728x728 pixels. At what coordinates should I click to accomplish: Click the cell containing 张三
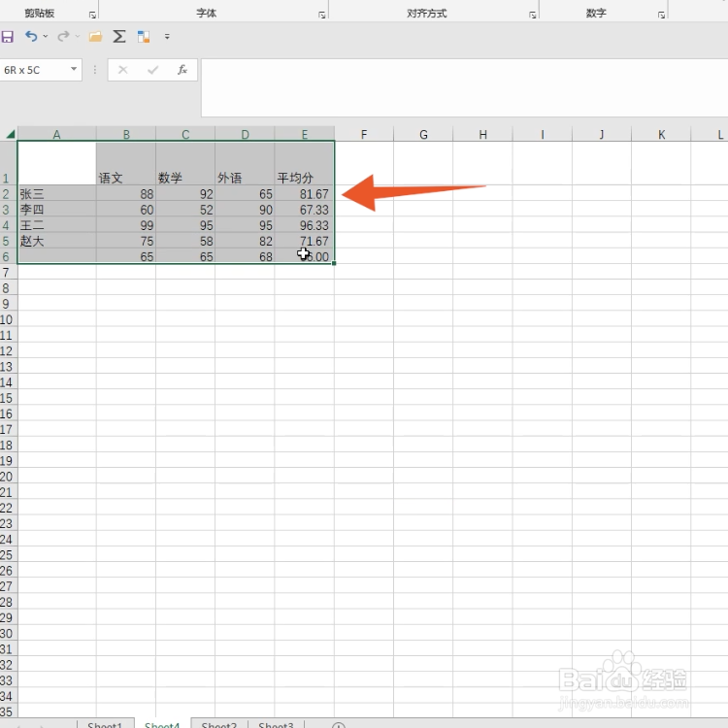[56, 193]
